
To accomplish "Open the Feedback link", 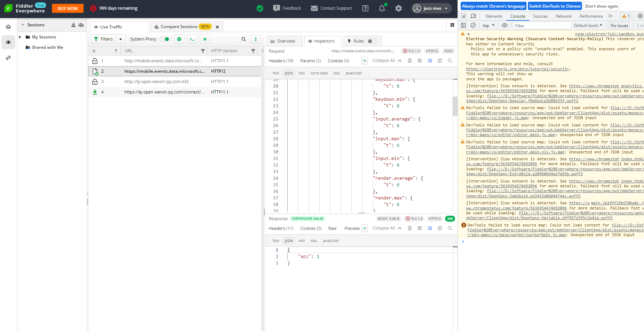I will click(x=287, y=8).
